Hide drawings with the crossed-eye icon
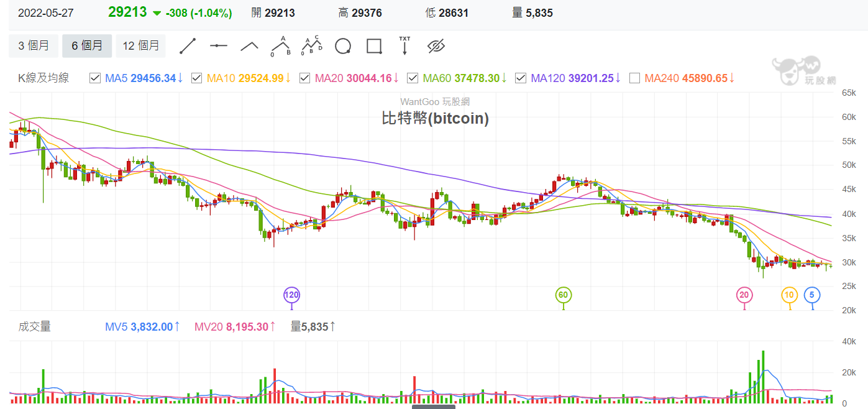 tap(437, 45)
